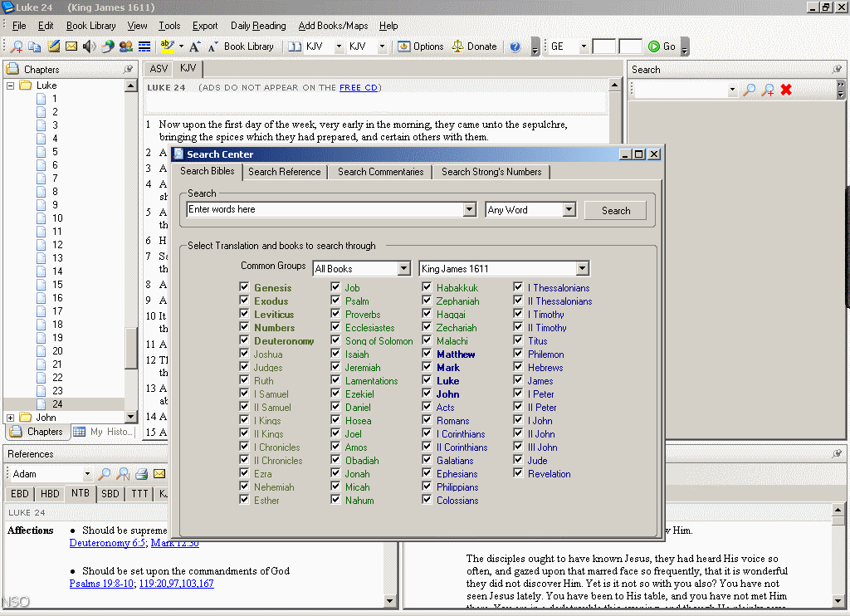
Task: Click the horizontal lines layout icon
Action: point(144,46)
